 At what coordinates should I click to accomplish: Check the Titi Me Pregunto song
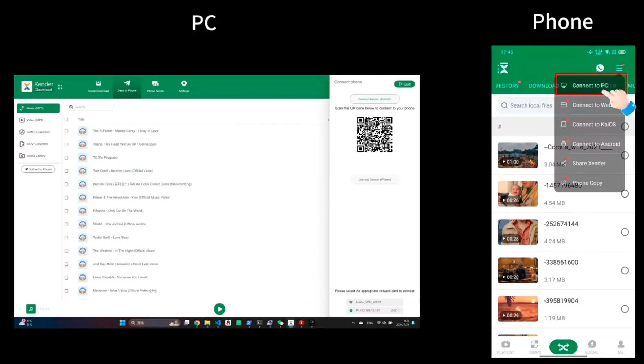coord(66,158)
